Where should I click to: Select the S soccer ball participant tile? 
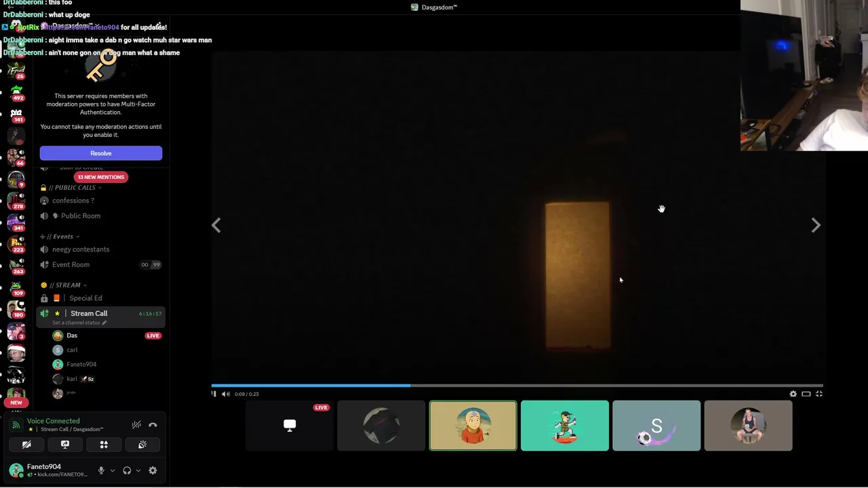coord(656,426)
